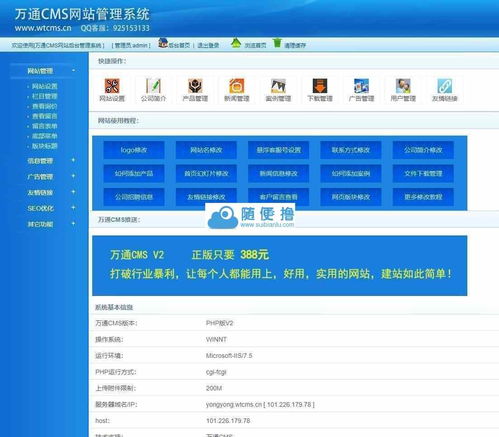Click the 万通CMS V2 388元 promo banner
The image size is (499, 437).
click(x=280, y=266)
